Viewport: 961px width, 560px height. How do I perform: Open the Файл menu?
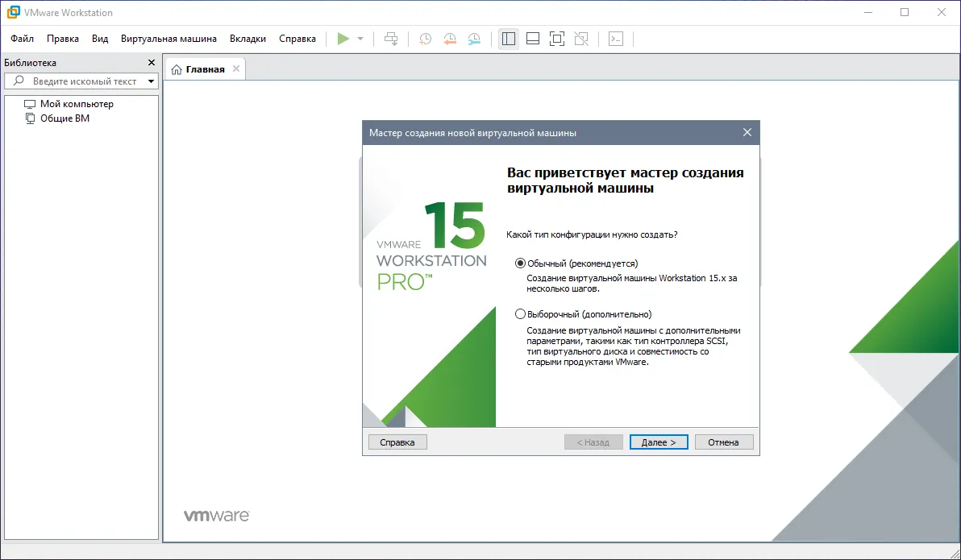22,39
